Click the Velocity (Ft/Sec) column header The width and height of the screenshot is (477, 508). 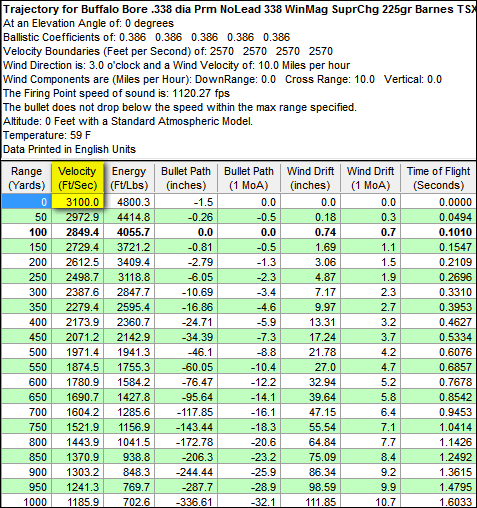point(78,178)
